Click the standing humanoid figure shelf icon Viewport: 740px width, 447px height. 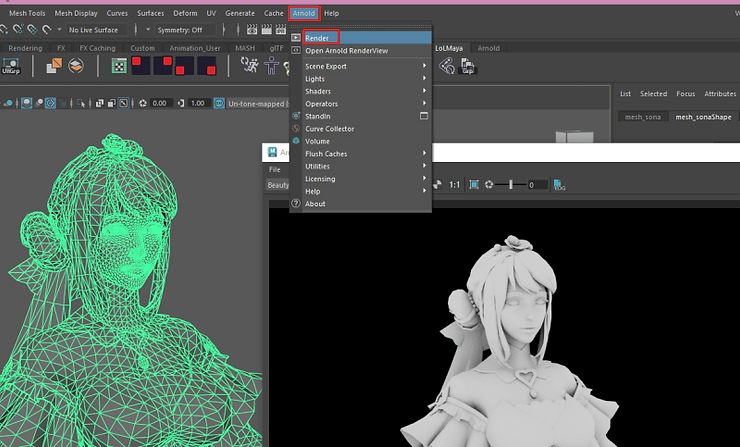270,66
